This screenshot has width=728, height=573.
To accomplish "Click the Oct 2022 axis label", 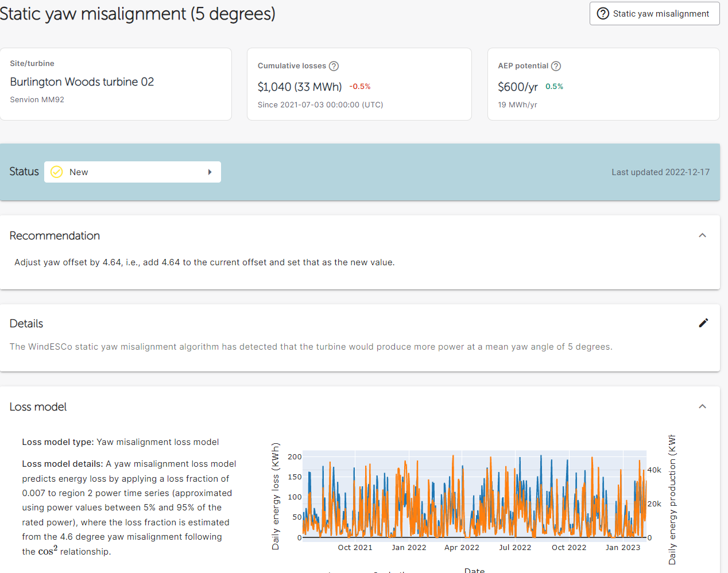I will [569, 547].
